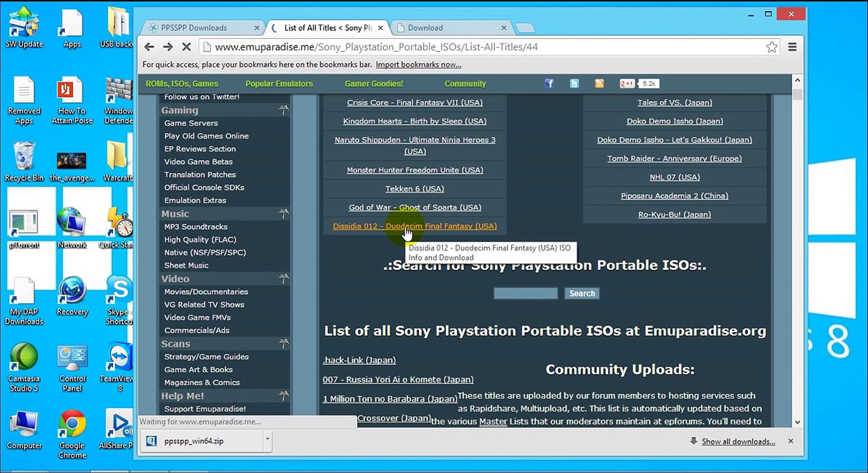This screenshot has width=868, height=473.
Task: Open the Computer desktop icon
Action: pos(24,430)
